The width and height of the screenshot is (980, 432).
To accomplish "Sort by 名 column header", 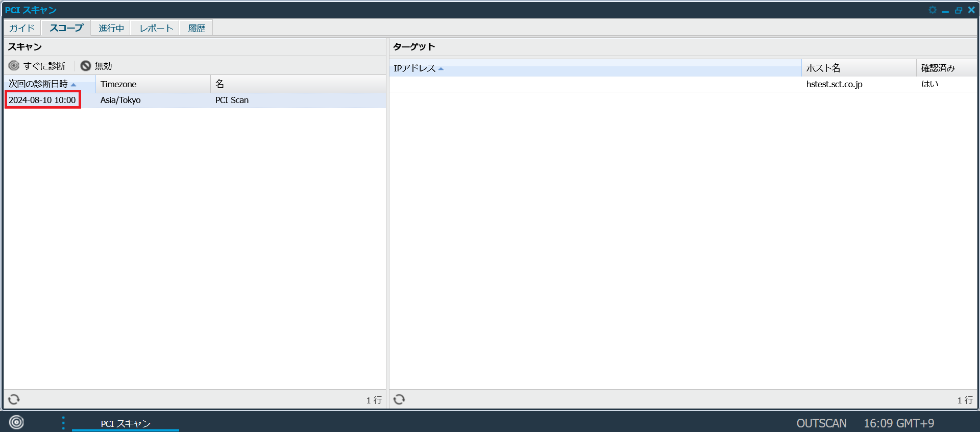I will click(x=298, y=84).
